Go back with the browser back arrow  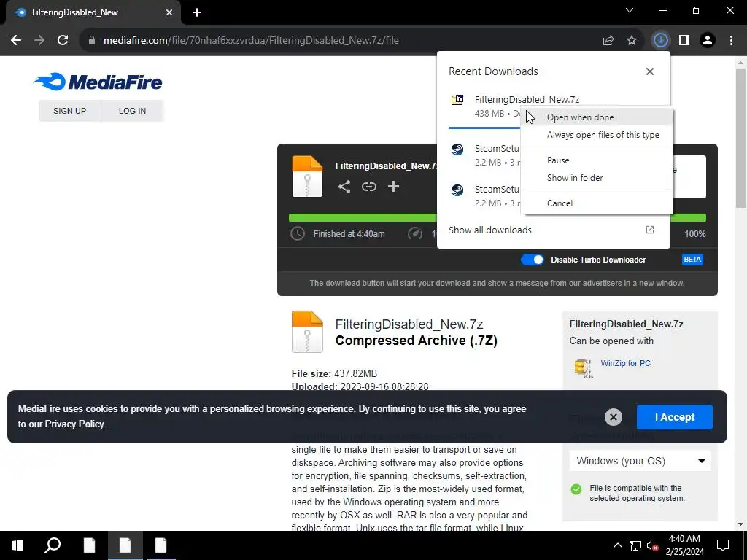click(x=16, y=41)
